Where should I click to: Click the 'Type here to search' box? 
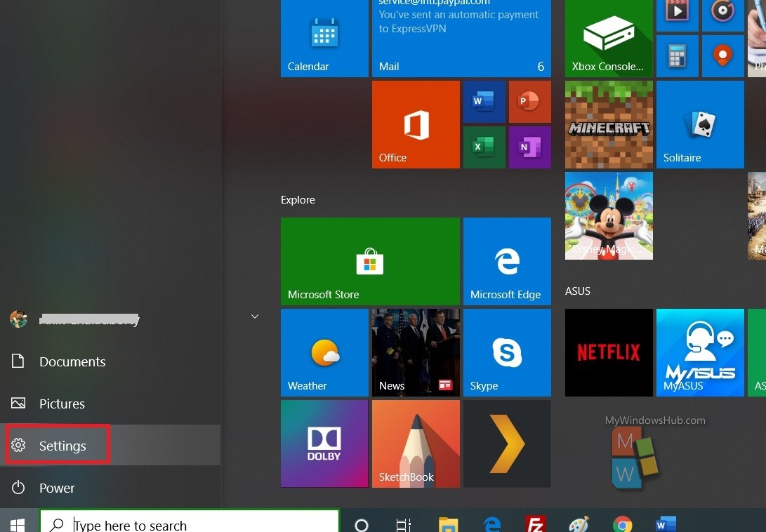[x=190, y=521]
